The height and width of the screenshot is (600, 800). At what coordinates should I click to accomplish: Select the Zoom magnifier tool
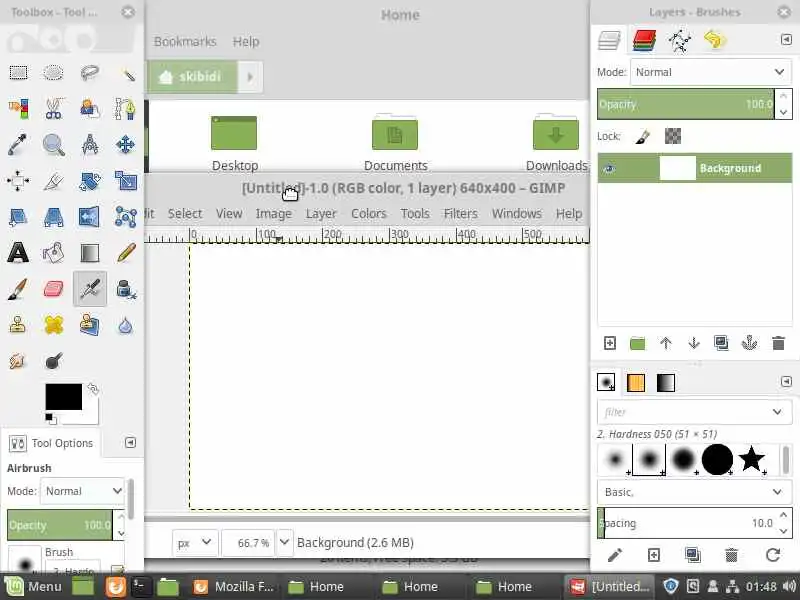tap(53, 145)
